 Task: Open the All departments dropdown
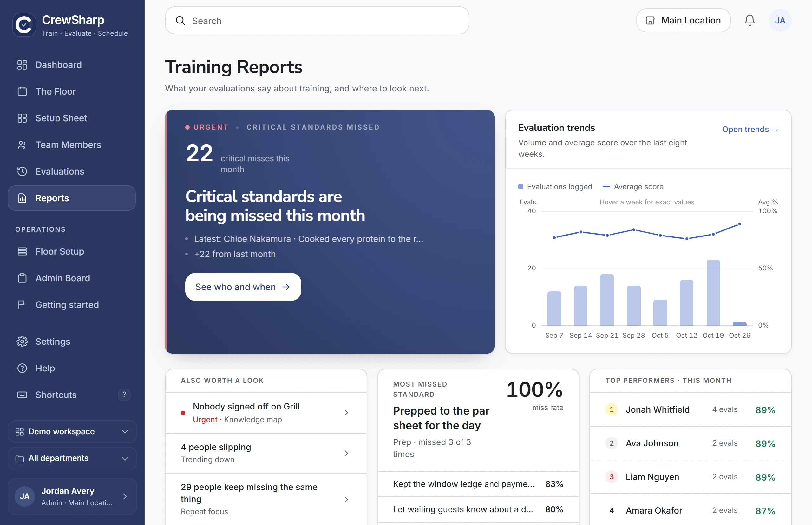coord(72,459)
